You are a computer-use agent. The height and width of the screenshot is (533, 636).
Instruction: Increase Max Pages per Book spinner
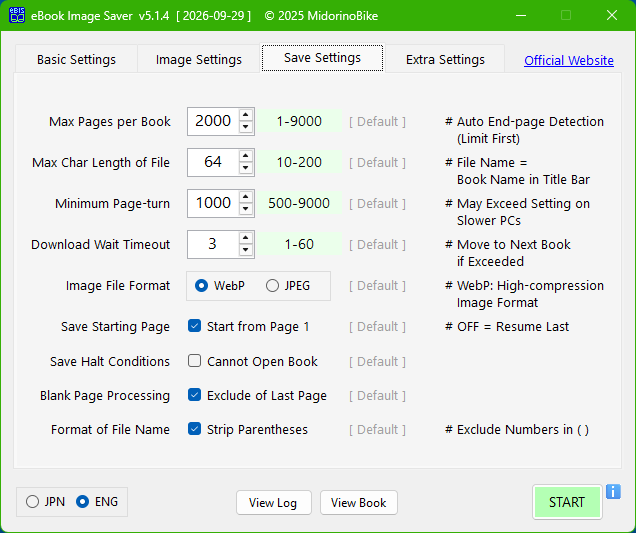point(245,115)
